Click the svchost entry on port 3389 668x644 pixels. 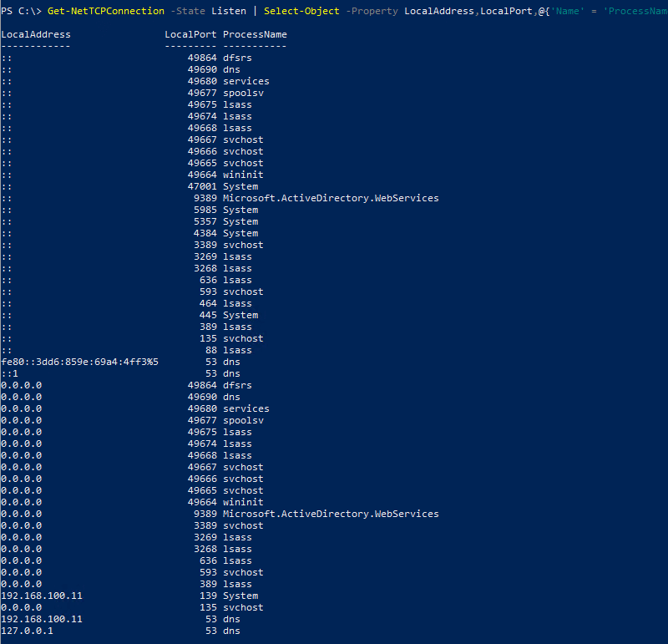point(242,245)
